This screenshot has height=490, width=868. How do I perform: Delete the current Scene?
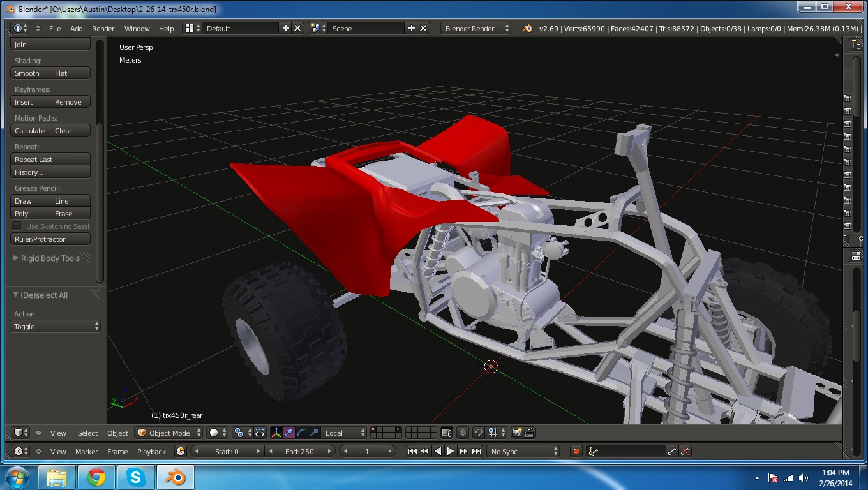pos(424,28)
